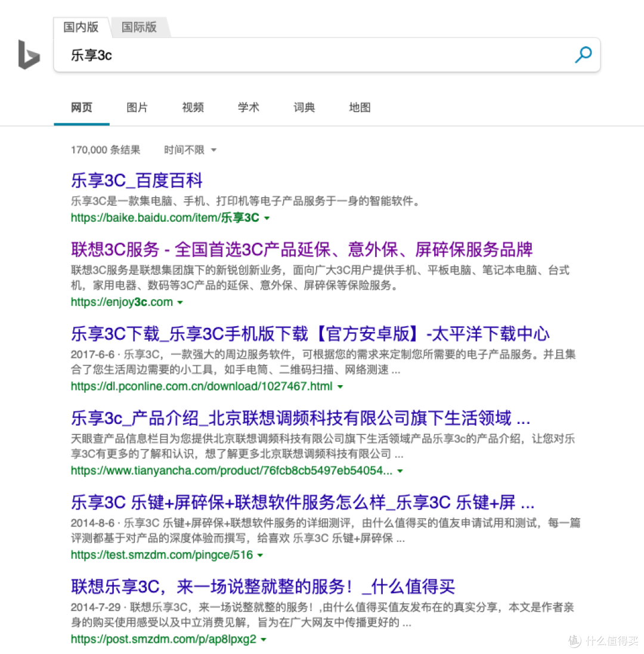This screenshot has height=654, width=644.
Task: Expand arrow beside tianyancha.com URL
Action: tap(400, 471)
